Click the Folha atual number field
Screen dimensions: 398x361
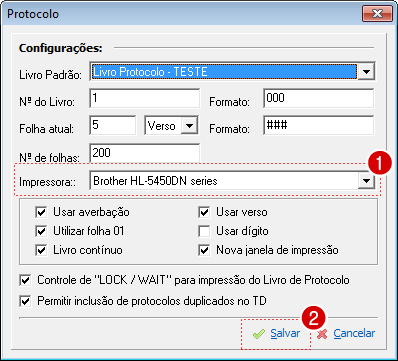(x=113, y=126)
